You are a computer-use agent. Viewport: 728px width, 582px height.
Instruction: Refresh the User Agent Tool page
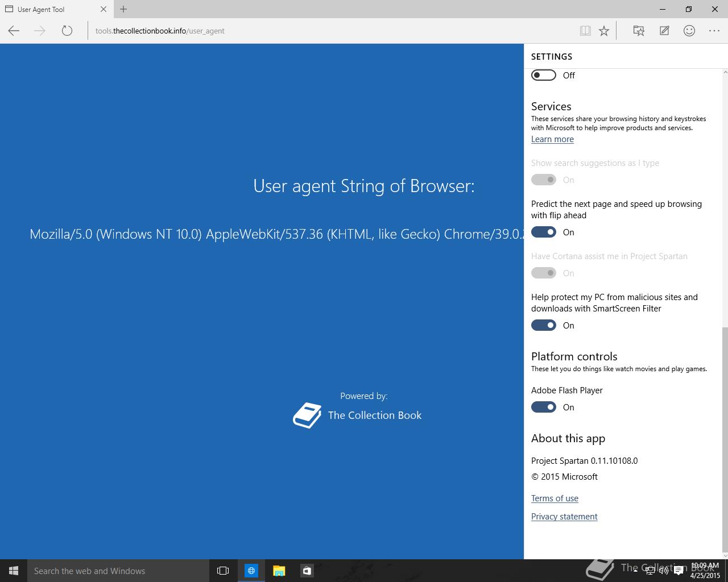(67, 31)
